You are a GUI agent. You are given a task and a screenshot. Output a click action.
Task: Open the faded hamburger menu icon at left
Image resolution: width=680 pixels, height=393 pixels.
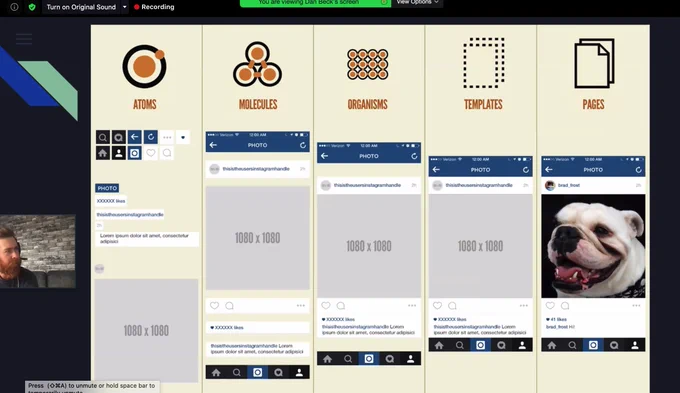pyautogui.click(x=24, y=39)
